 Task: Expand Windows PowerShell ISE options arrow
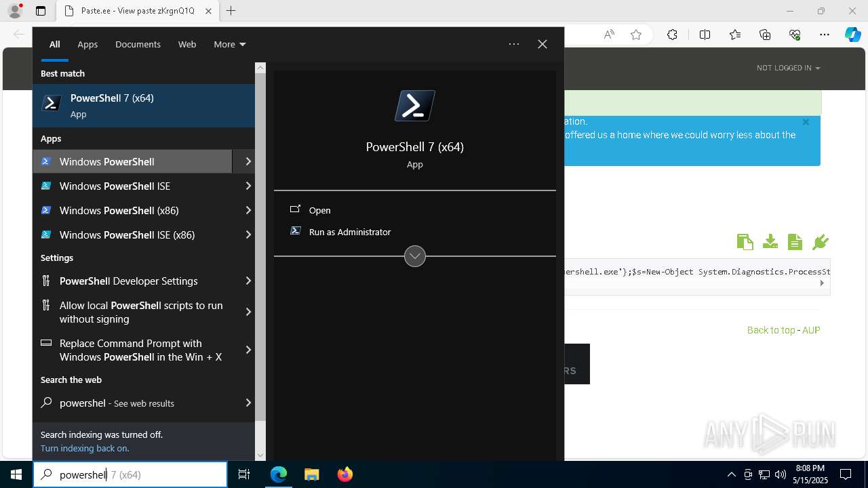tap(248, 186)
